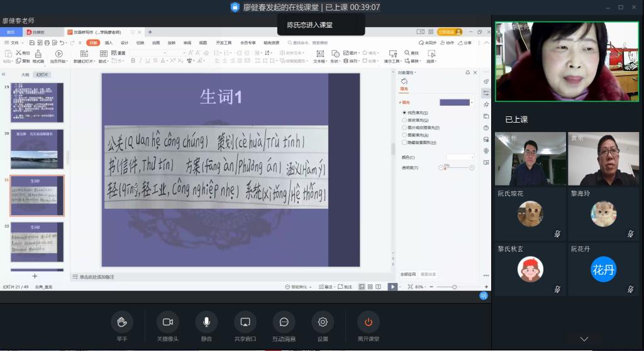Open classroom settings (设置) gear icon
The height and width of the screenshot is (351, 644).
[x=323, y=322]
